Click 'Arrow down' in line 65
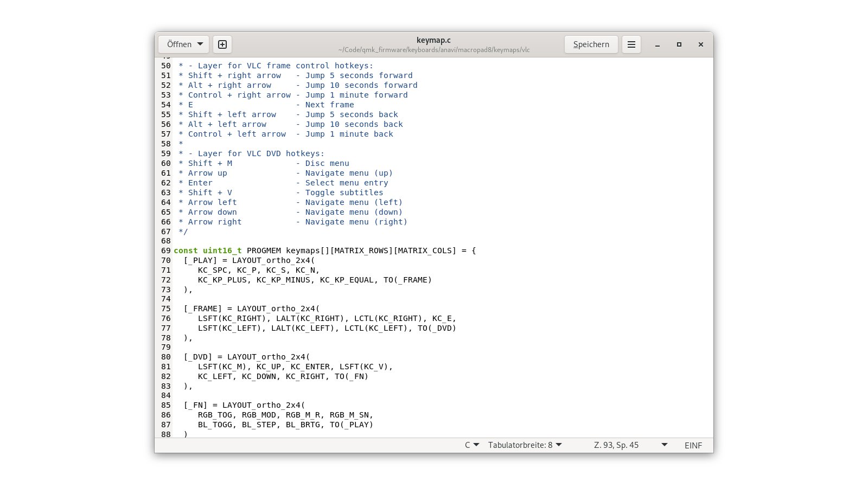Screen dimensions: 868x488 pyautogui.click(x=213, y=212)
